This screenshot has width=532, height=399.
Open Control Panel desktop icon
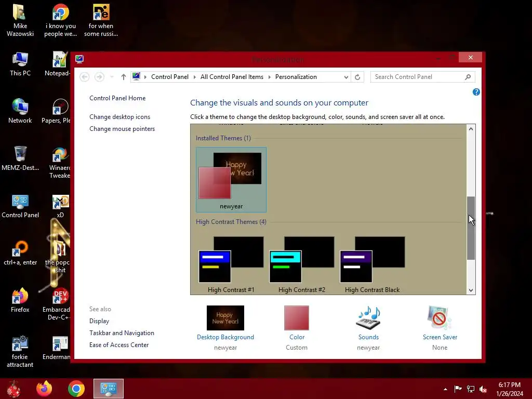[x=20, y=206]
